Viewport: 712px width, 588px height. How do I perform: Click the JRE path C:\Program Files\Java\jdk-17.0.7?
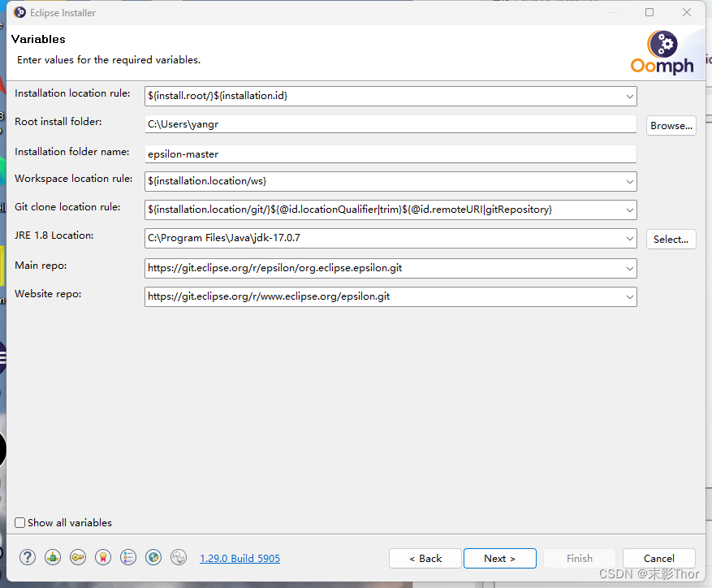pos(224,238)
